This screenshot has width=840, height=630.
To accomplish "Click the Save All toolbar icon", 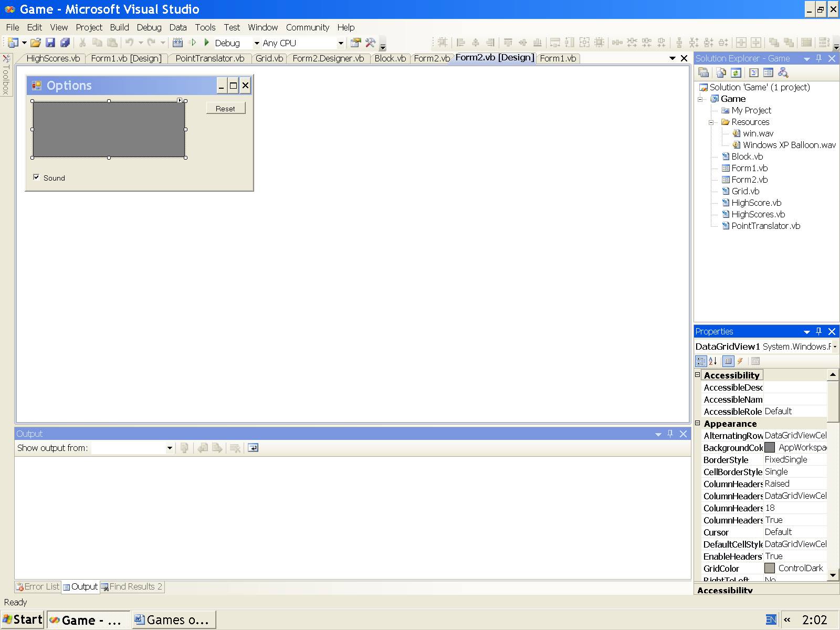I will tap(65, 43).
